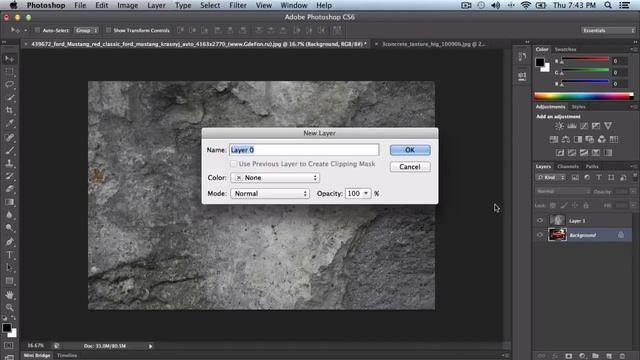Switch to the Swatches tab

pyautogui.click(x=565, y=49)
